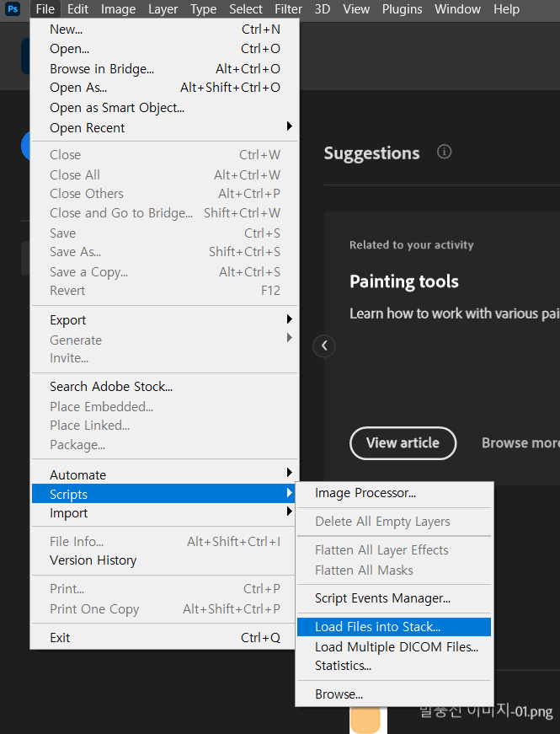Choose Open as Smart Object...
The width and height of the screenshot is (560, 734).
pos(165,108)
